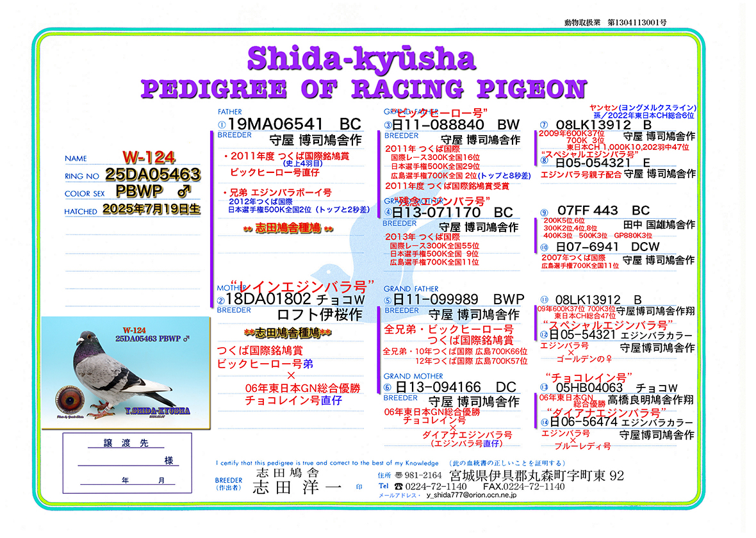Screen dimensions: 756x538
Task: Click the Shida-kyusha title heading
Action: [361, 59]
